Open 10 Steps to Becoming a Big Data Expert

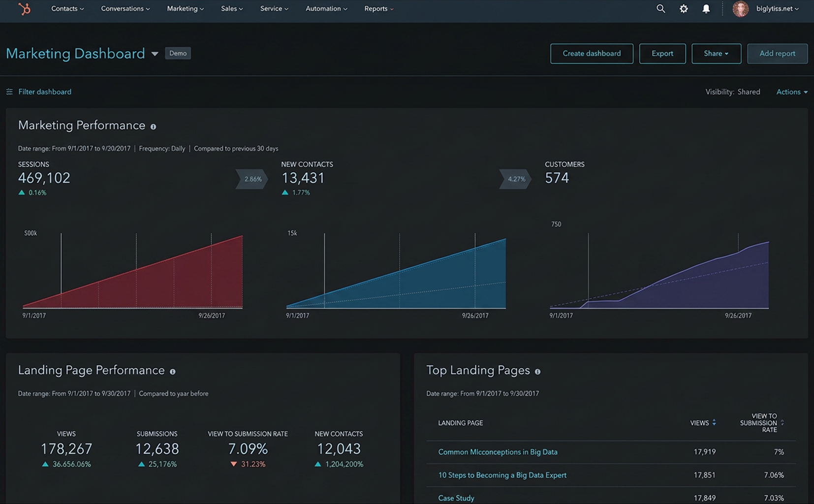click(x=502, y=475)
